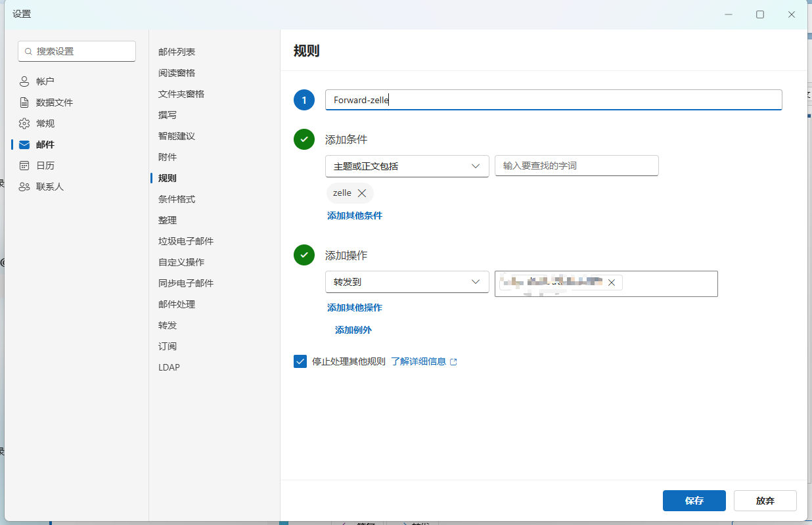Click the 搜索设置 search box
Viewport: 812px width, 525px height.
point(77,51)
